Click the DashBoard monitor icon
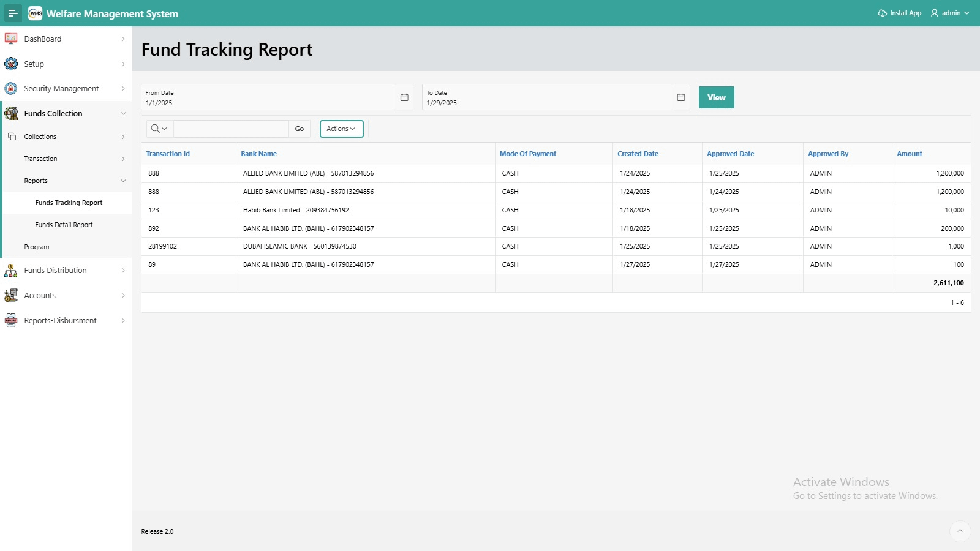This screenshot has height=551, width=980. (11, 39)
